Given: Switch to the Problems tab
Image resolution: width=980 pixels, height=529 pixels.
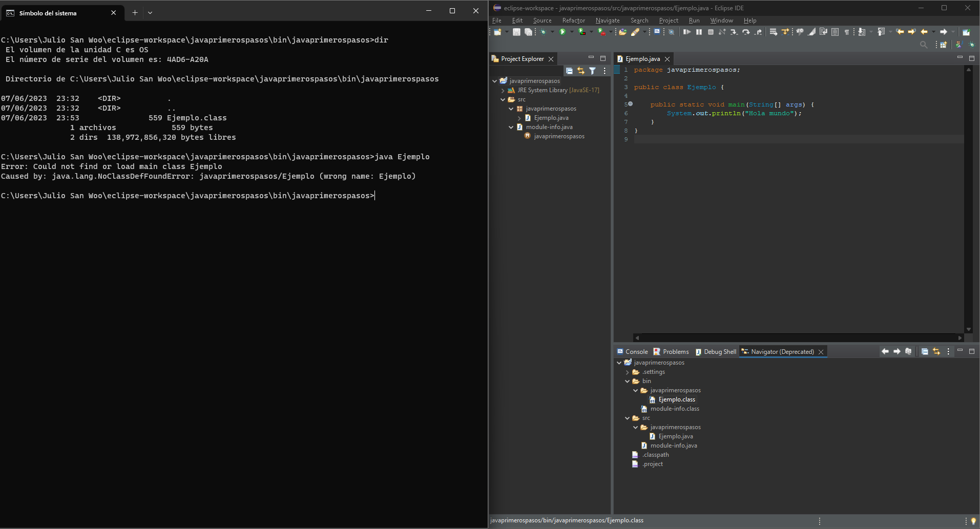Looking at the screenshot, I should (671, 351).
